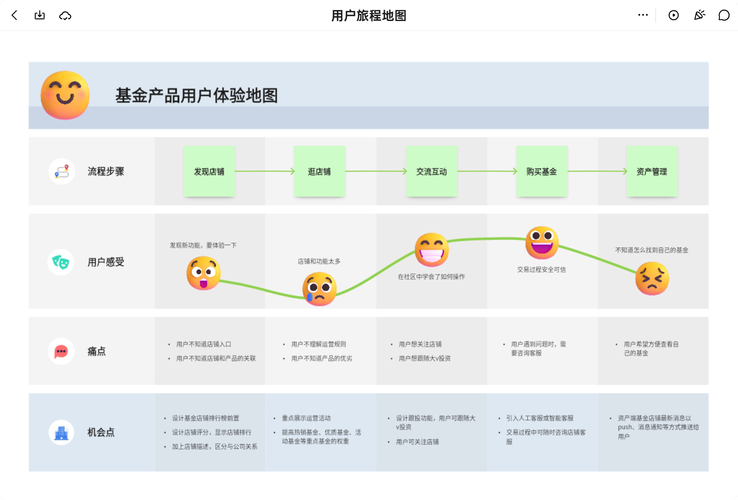
Task: Click pain point 用户想跟随大v投资
Action: click(x=425, y=358)
